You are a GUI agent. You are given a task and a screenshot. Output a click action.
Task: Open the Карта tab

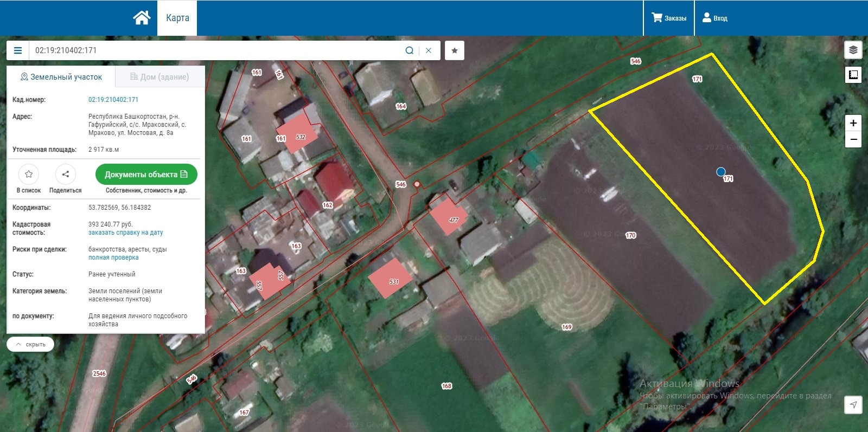tap(177, 18)
